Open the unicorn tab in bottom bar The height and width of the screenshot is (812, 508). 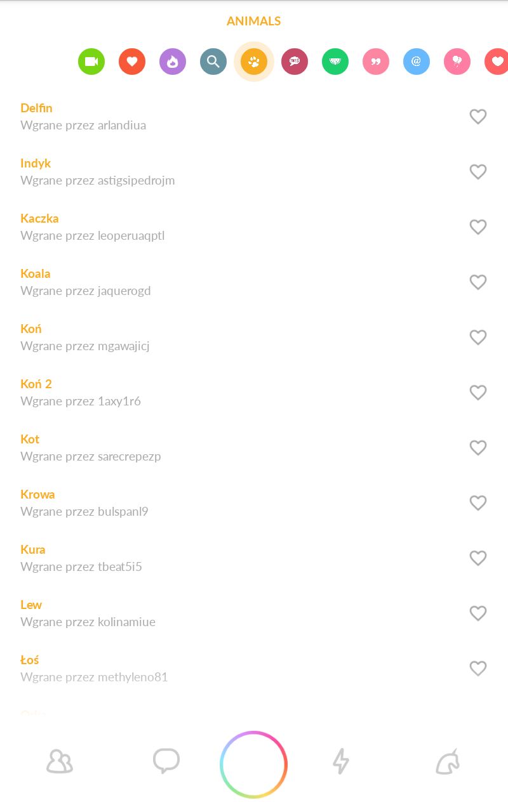(448, 761)
